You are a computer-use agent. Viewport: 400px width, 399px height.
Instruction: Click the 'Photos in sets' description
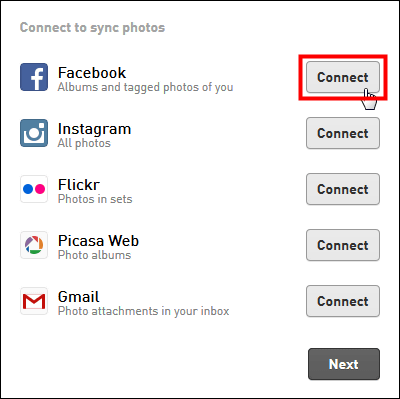[x=95, y=199]
